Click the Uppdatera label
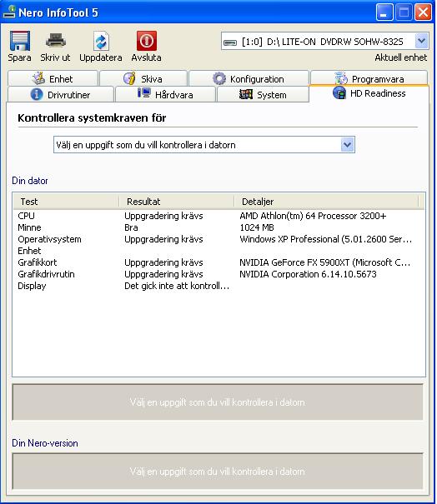The height and width of the screenshot is (504, 437). point(101,57)
